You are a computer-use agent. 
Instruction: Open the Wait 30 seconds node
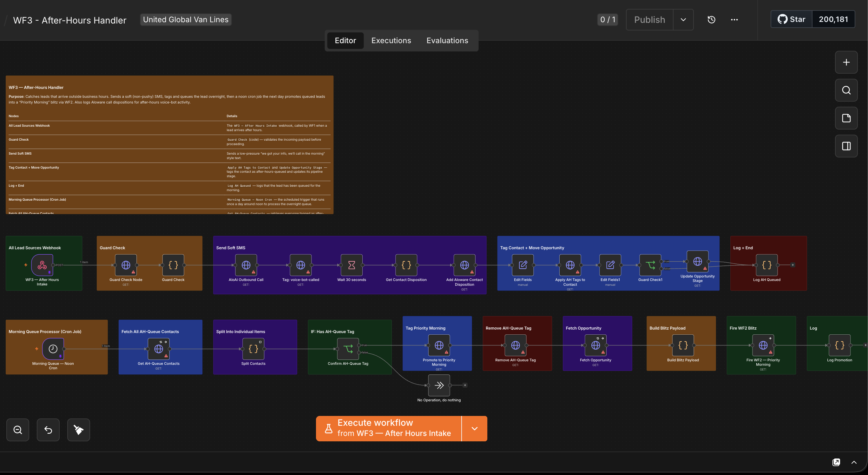click(x=352, y=265)
